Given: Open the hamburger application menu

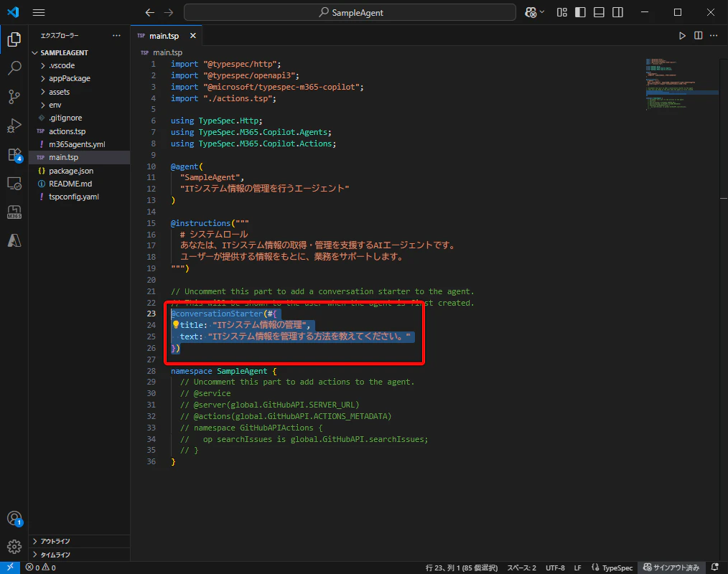Looking at the screenshot, I should [39, 12].
